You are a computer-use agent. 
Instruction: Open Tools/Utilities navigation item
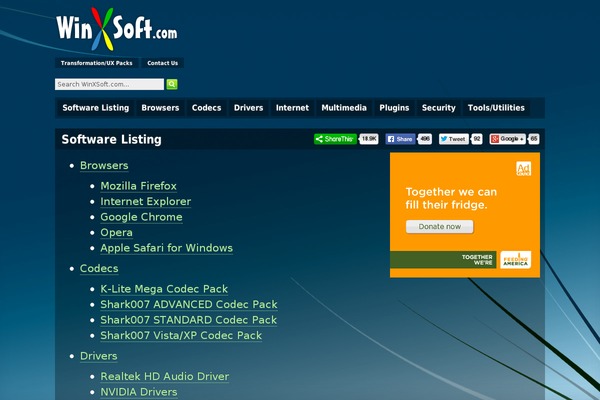point(496,108)
